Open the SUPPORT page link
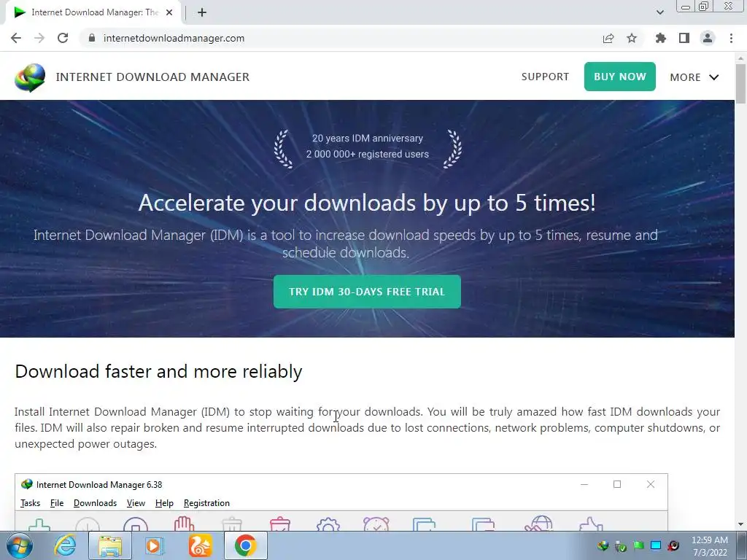The image size is (747, 560). tap(545, 77)
